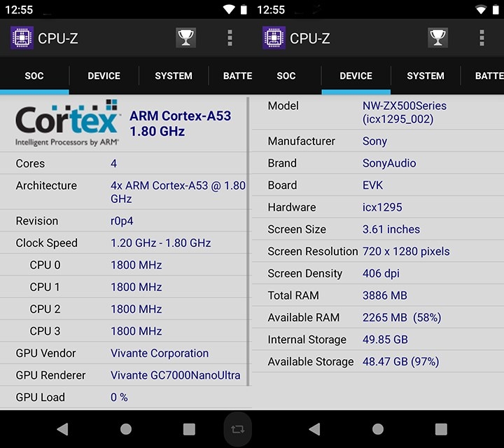
Task: Tap the screen rotation button in navigation bar
Action: coord(237,429)
